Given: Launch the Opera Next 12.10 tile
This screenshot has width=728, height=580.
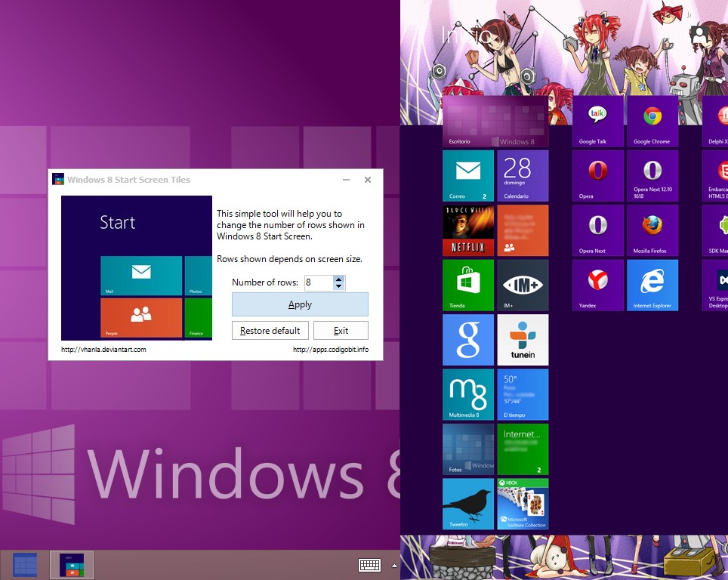Looking at the screenshot, I should pyautogui.click(x=652, y=175).
